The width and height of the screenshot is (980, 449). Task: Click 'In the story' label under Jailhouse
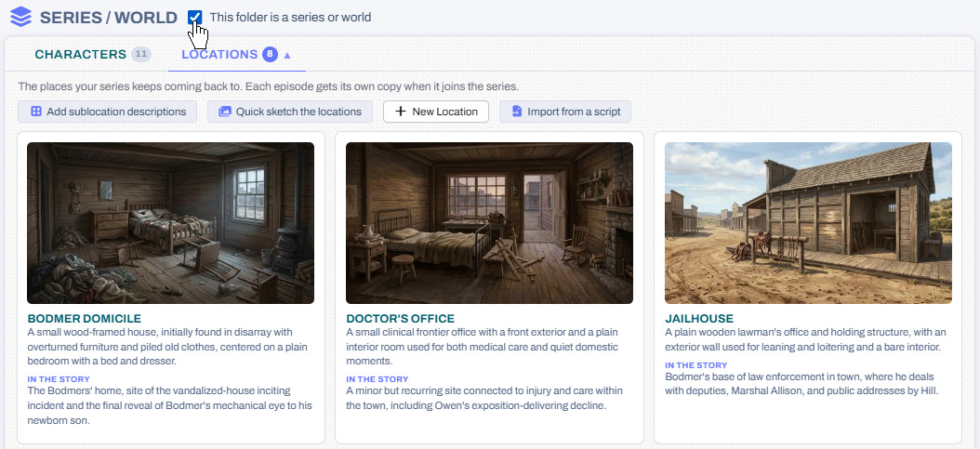click(x=696, y=364)
